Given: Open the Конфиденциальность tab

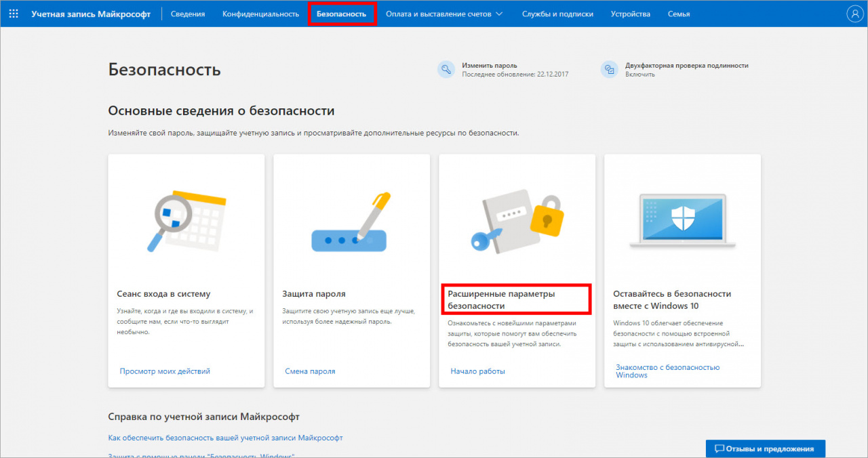Looking at the screenshot, I should pos(260,14).
